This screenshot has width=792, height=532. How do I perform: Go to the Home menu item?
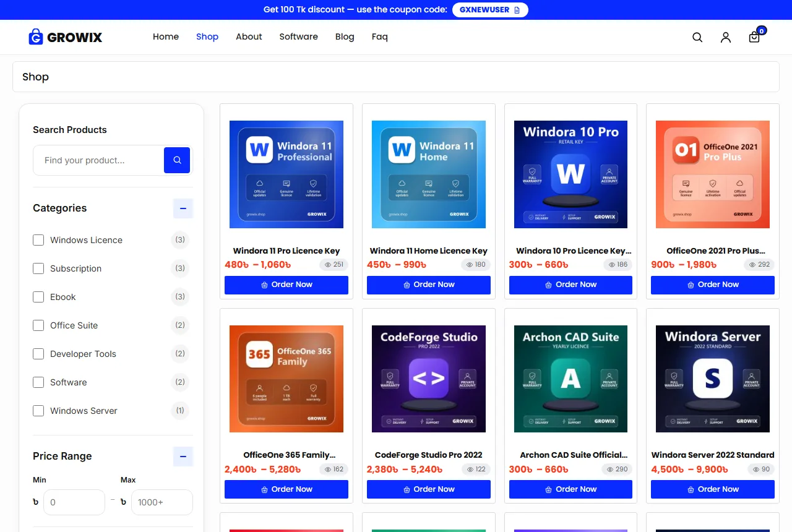click(166, 36)
